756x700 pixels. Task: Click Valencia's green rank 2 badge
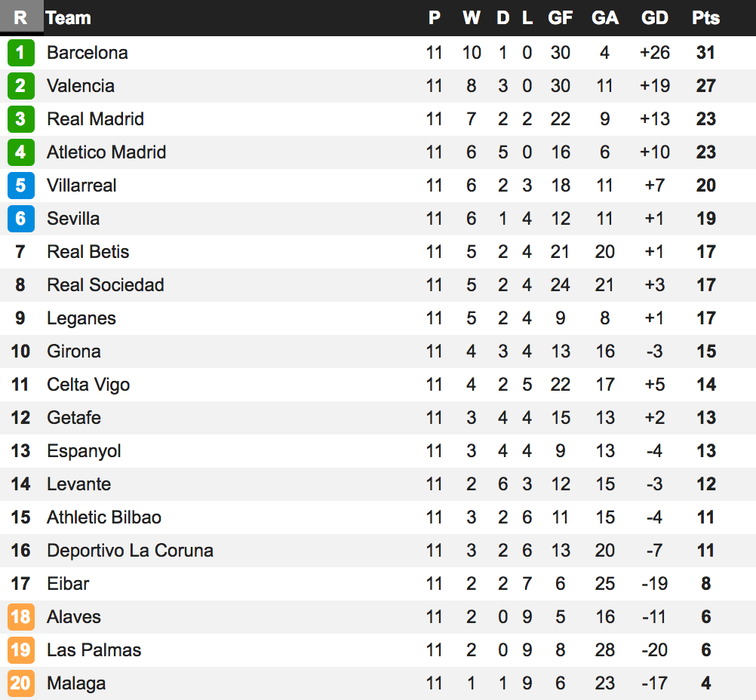tap(20, 86)
